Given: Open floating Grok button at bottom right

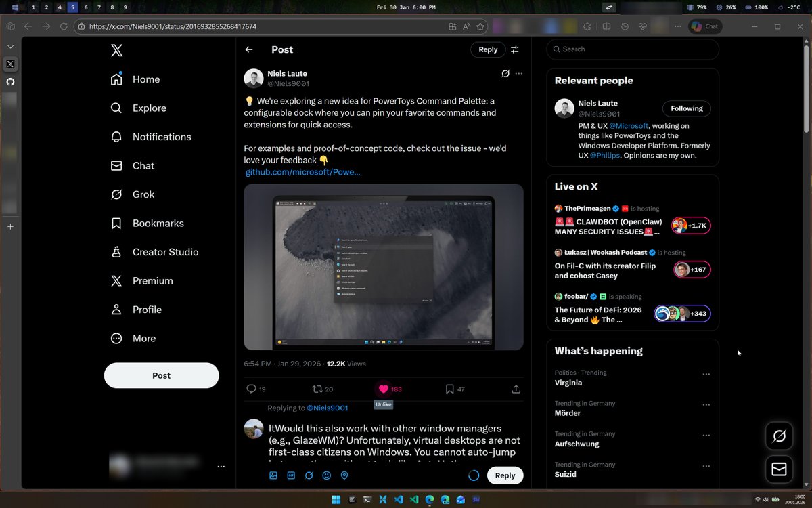Looking at the screenshot, I should (779, 436).
